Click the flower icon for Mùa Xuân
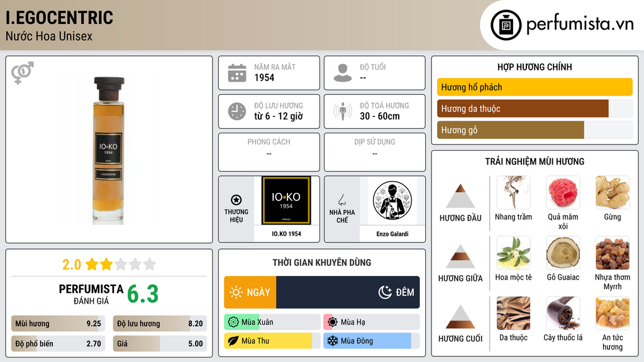Screen dimensions: 644x362 [233, 322]
